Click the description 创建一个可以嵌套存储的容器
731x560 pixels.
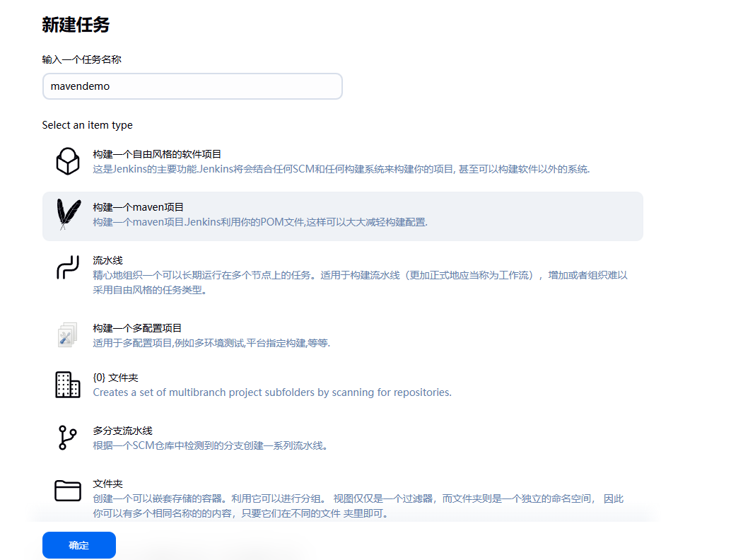coord(358,506)
